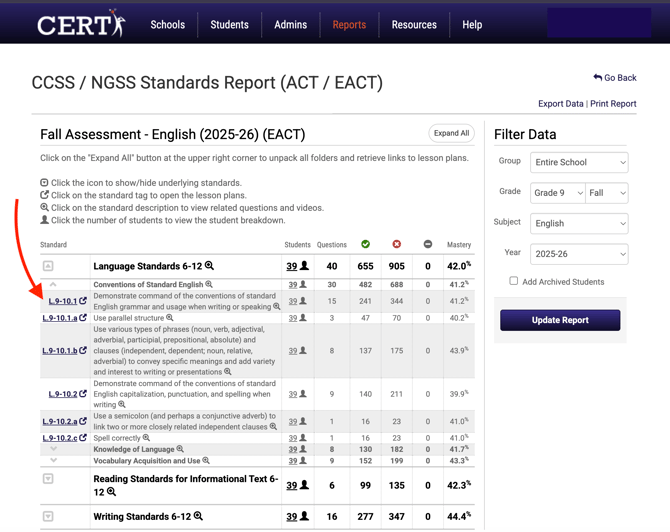View student breakdown for Knowledge of Language
This screenshot has width=670, height=532.
pyautogui.click(x=297, y=449)
